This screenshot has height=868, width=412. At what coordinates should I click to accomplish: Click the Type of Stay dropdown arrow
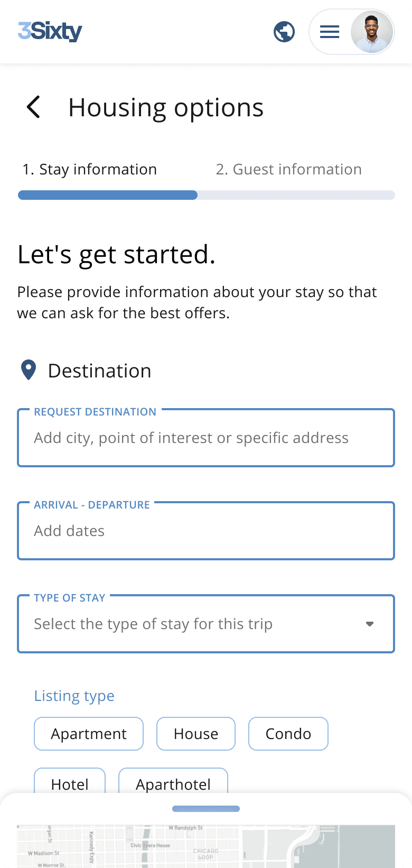point(370,624)
